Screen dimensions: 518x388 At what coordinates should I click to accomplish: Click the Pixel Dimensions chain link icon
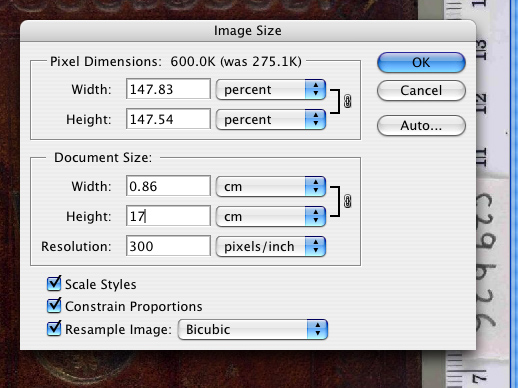[x=347, y=101]
